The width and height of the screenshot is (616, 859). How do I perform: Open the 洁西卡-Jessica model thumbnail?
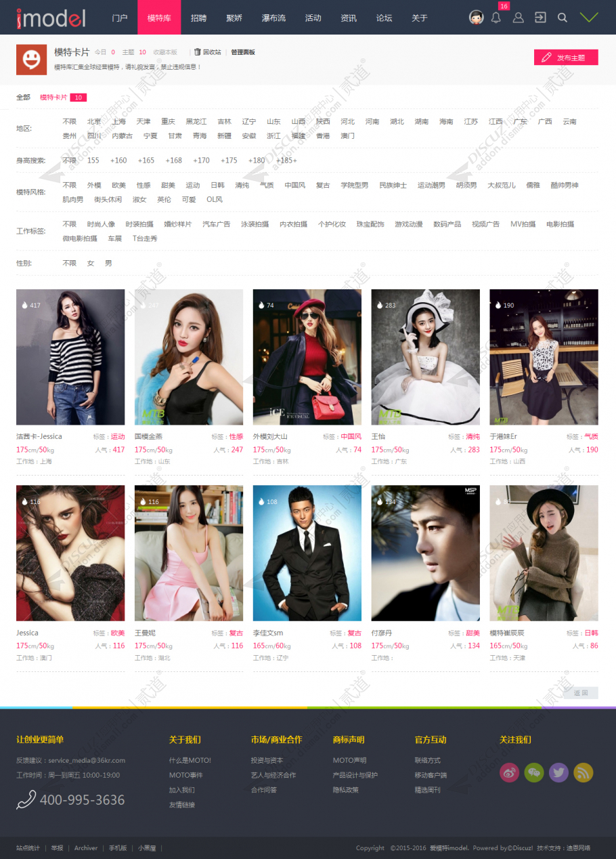70,357
